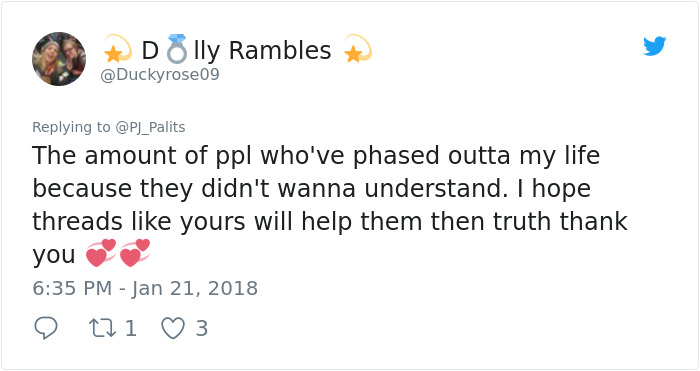Viewport: 700px width, 371px height.
Task: Click the 'Replying to' label text
Action: (x=71, y=127)
